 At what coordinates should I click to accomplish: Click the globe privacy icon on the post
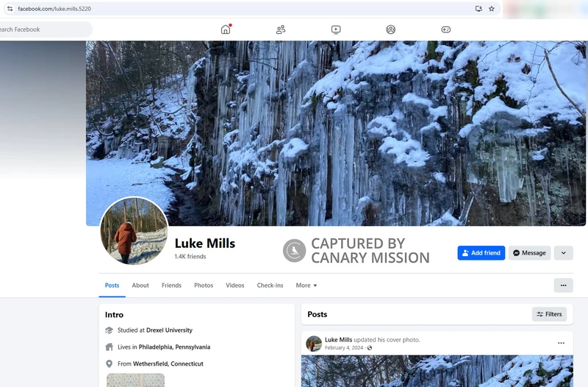point(370,348)
